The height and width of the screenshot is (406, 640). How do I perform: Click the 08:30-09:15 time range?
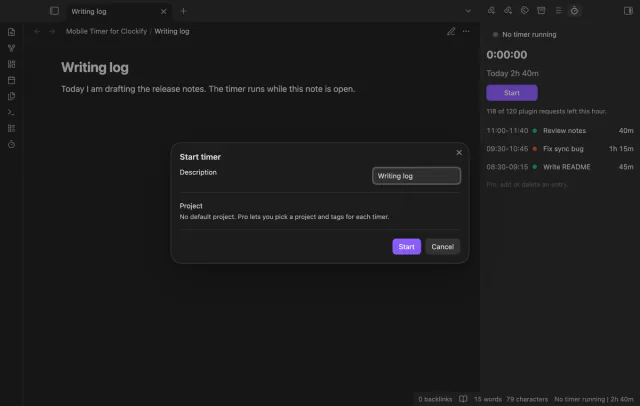click(507, 167)
